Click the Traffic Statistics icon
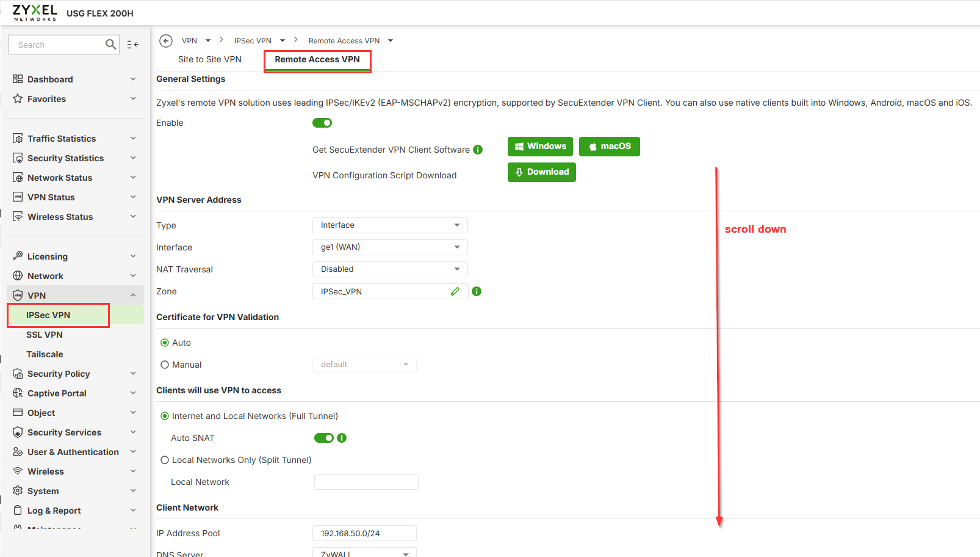The width and height of the screenshot is (980, 557). click(x=18, y=139)
